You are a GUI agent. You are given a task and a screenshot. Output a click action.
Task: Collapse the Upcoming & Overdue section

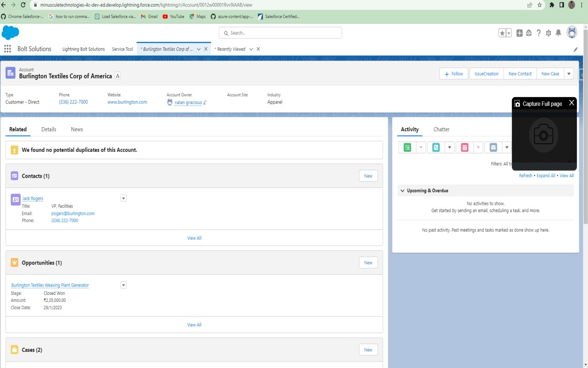click(x=402, y=190)
